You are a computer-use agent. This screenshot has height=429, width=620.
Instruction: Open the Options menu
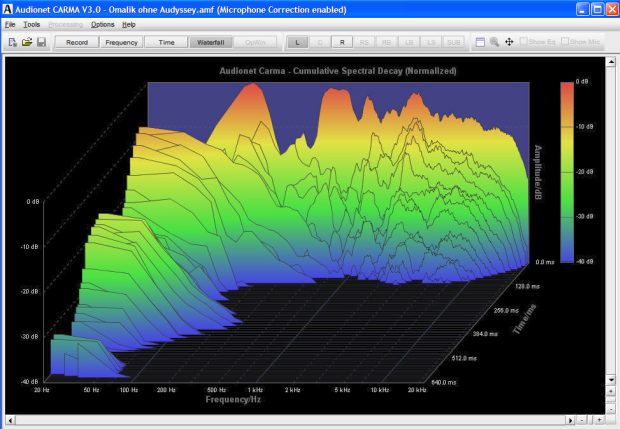(102, 25)
